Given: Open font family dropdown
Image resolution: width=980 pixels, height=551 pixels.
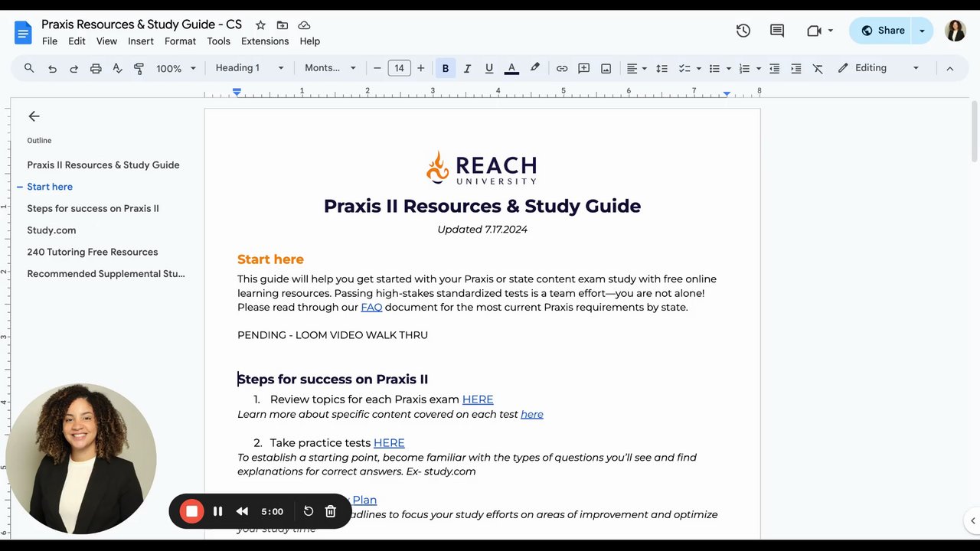Looking at the screenshot, I should (330, 68).
